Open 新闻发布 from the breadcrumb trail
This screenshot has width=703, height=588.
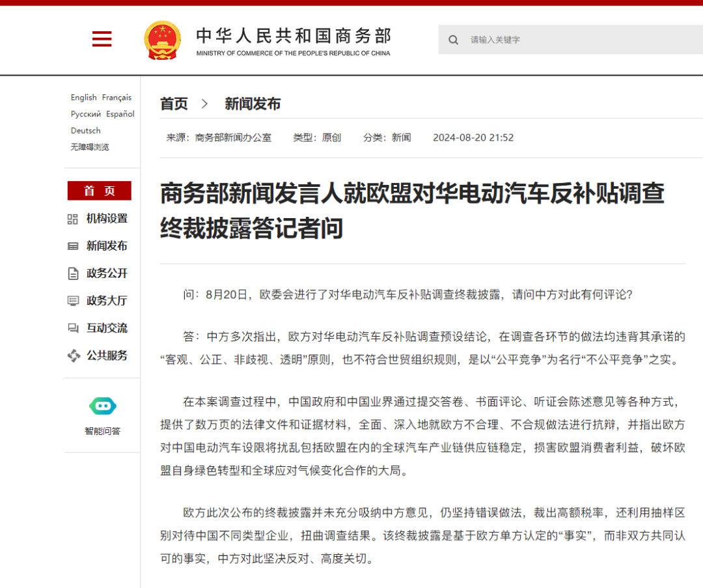252,104
